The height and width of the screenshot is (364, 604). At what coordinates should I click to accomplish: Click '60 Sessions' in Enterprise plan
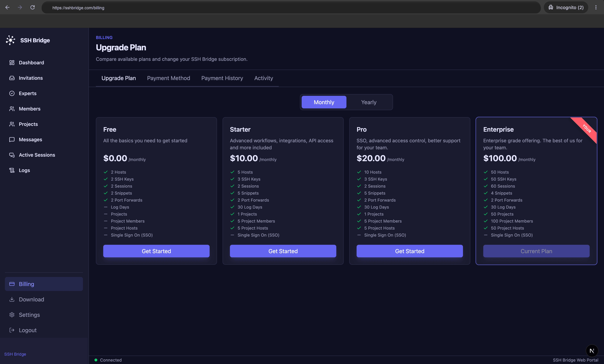[x=503, y=186]
